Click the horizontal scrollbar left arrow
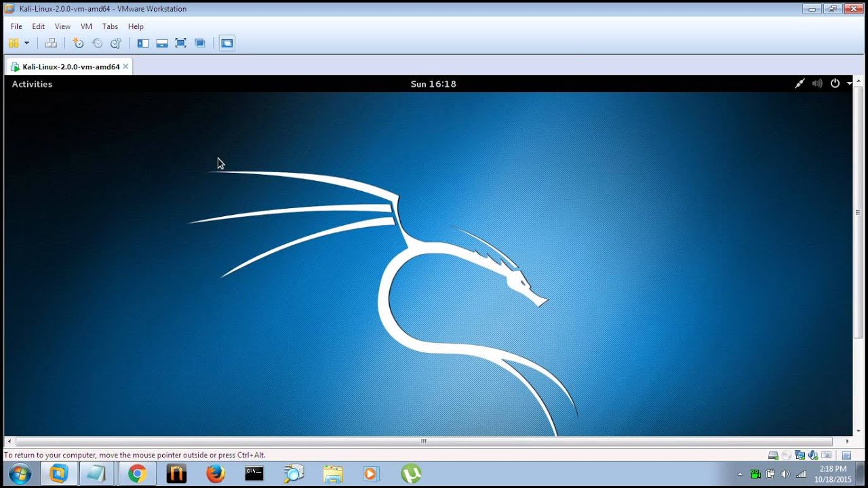Image resolution: width=868 pixels, height=488 pixels. 9,441
